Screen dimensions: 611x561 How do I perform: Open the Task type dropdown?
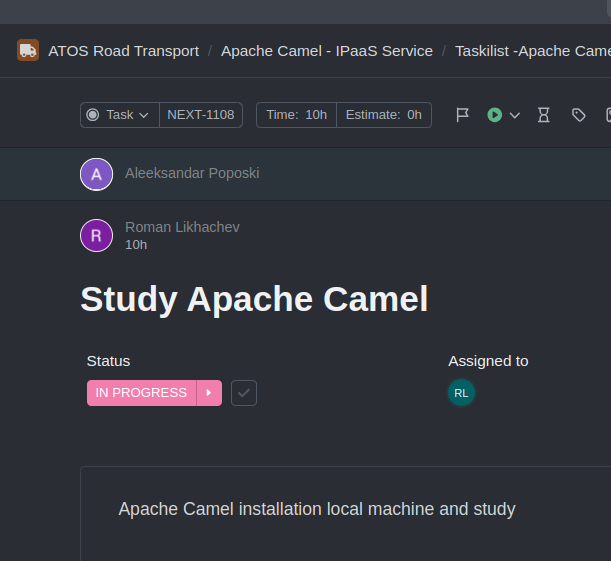pos(120,115)
